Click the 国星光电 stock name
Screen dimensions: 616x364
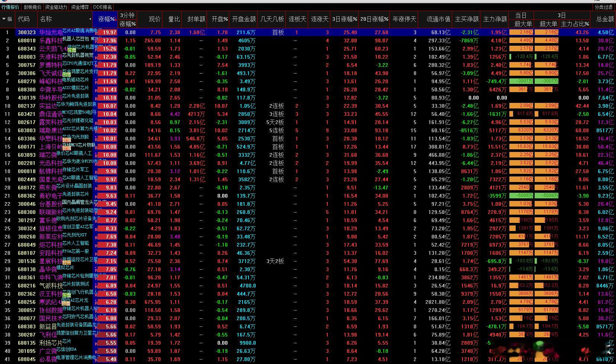(51, 180)
